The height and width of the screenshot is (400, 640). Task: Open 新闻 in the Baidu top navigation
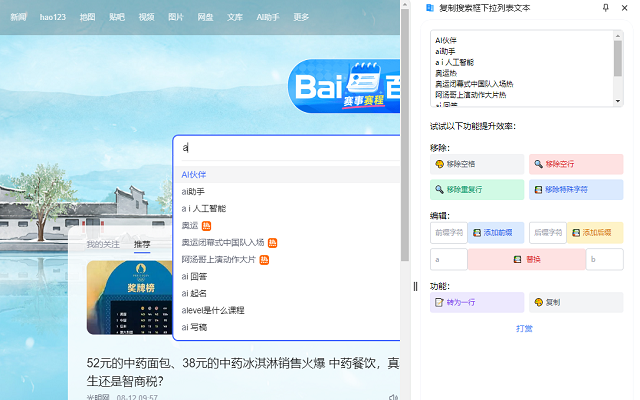click(18, 17)
